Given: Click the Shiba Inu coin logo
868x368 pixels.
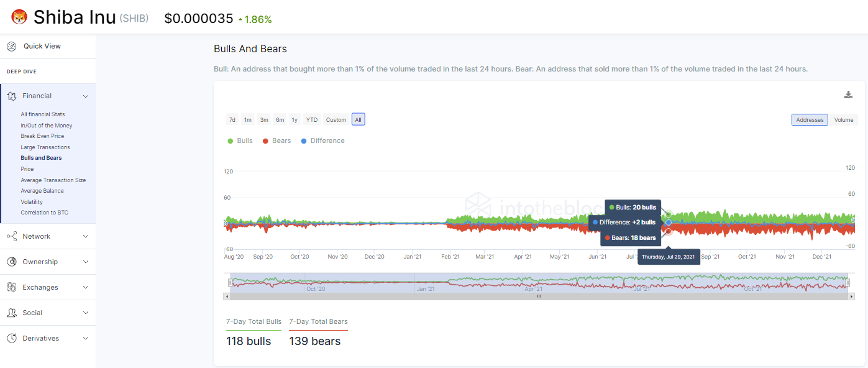Looking at the screenshot, I should 19,17.
